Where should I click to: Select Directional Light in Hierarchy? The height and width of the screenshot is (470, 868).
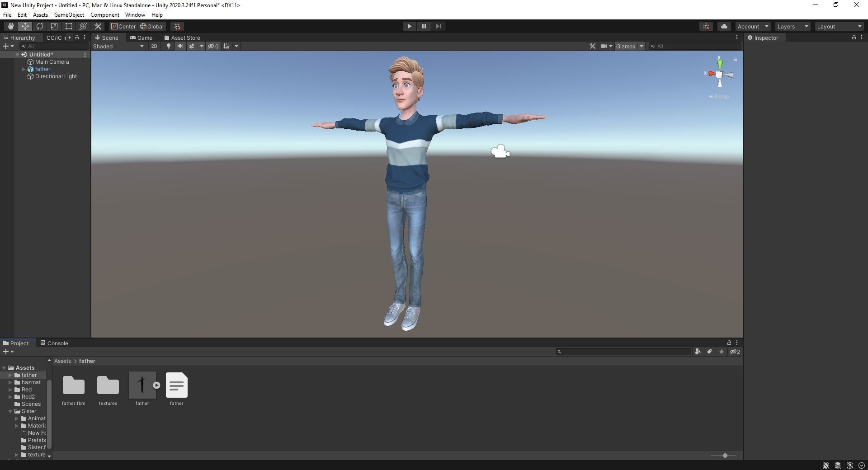click(56, 76)
